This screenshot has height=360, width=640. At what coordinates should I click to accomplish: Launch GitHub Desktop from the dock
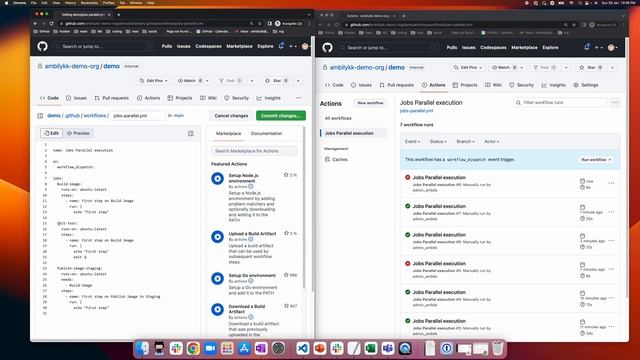point(159,348)
